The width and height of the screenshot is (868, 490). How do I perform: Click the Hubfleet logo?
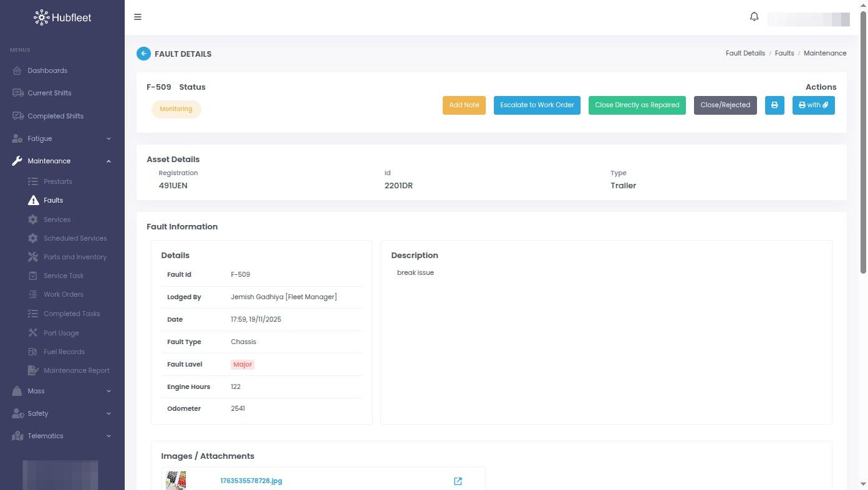point(62,17)
